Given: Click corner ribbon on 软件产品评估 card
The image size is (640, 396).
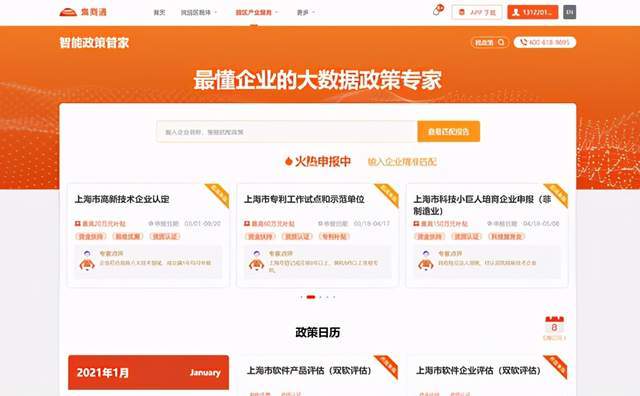Looking at the screenshot, I should pos(387,366).
